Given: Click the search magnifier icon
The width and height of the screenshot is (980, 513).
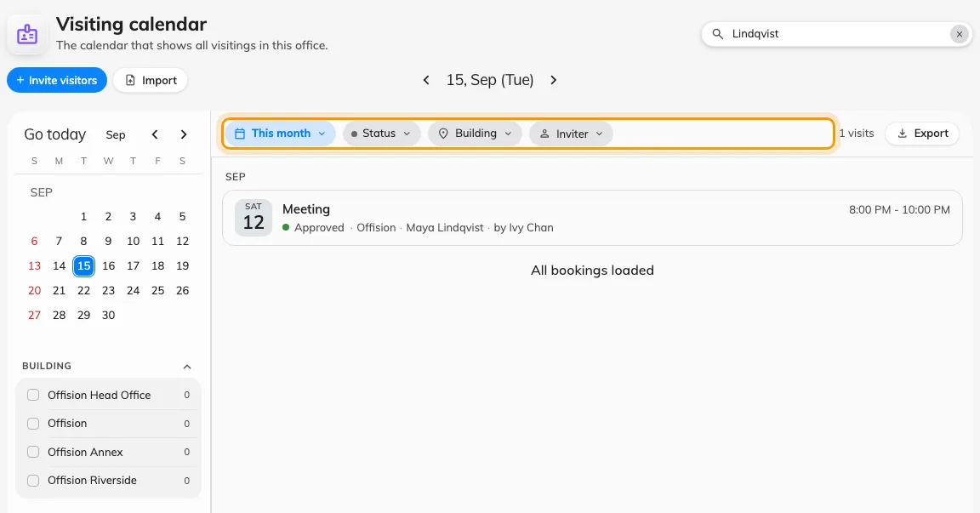Looking at the screenshot, I should [717, 34].
